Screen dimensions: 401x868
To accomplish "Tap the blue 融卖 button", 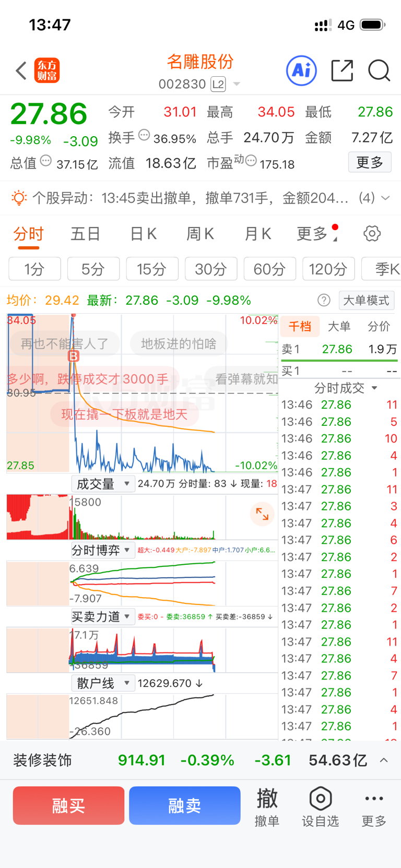I will point(184,805).
